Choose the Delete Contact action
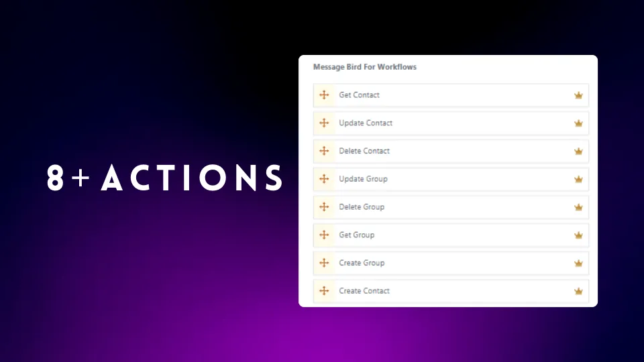The height and width of the screenshot is (362, 644). (451, 151)
